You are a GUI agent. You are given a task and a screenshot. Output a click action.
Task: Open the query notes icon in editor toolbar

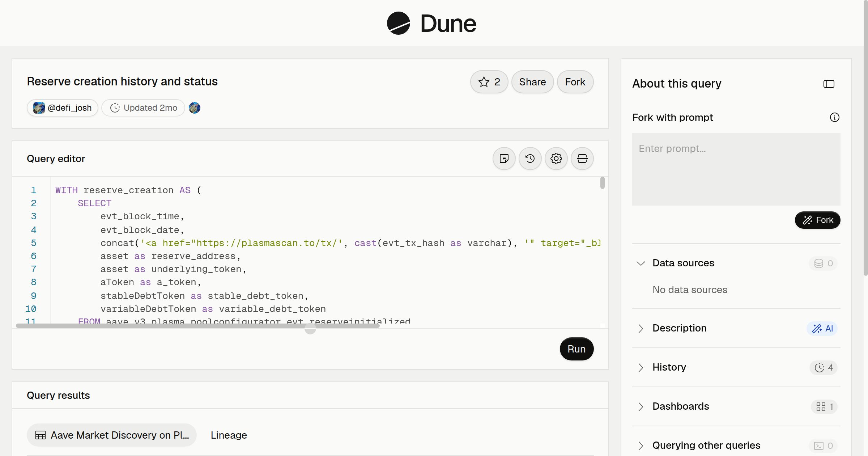[x=504, y=159]
